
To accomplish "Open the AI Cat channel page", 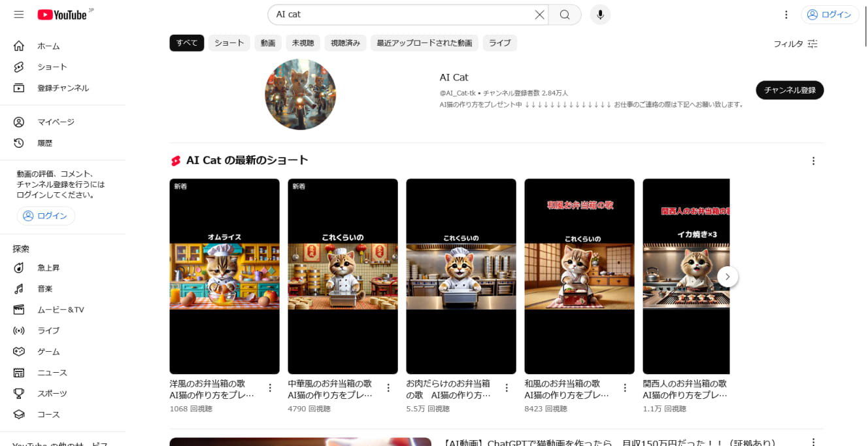I will (454, 77).
